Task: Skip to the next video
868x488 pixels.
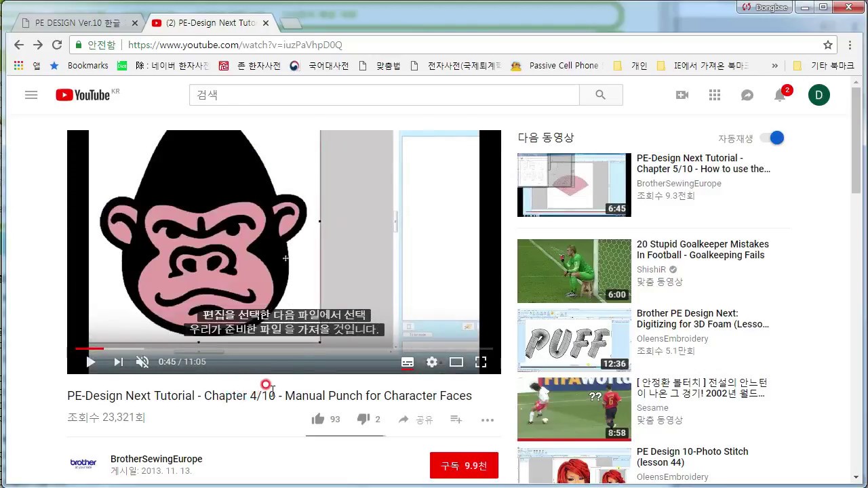Action: 118,362
